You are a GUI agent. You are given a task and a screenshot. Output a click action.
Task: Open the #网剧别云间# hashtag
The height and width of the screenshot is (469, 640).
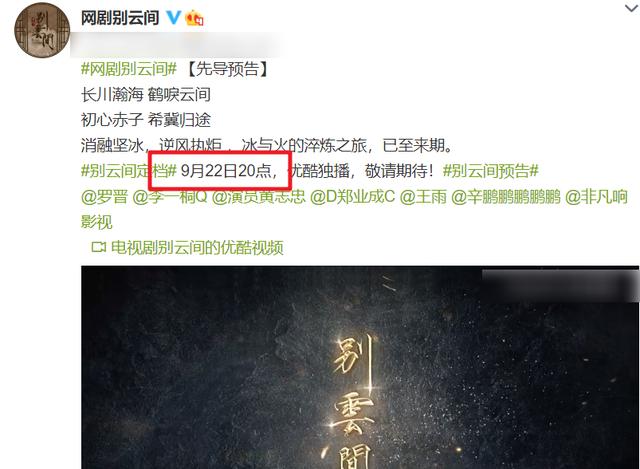pyautogui.click(x=129, y=69)
